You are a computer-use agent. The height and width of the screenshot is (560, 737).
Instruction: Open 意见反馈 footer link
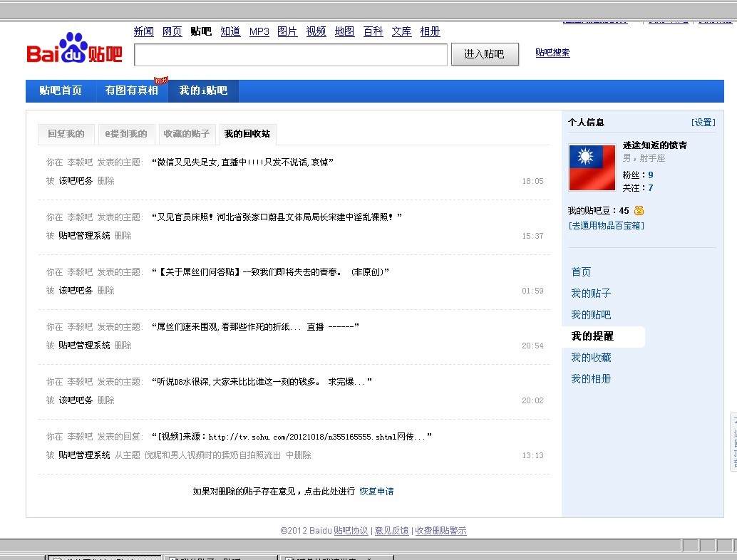[x=391, y=531]
